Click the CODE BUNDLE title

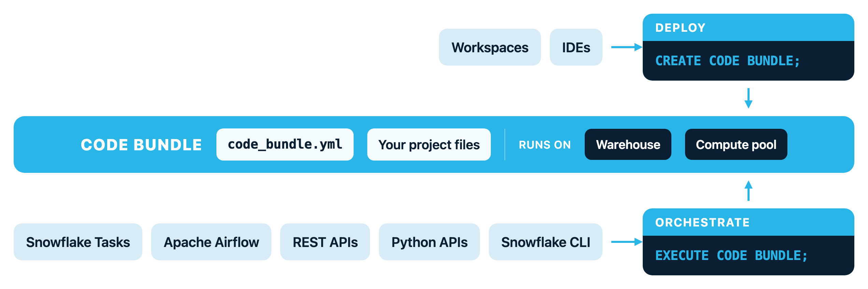pyautogui.click(x=141, y=145)
